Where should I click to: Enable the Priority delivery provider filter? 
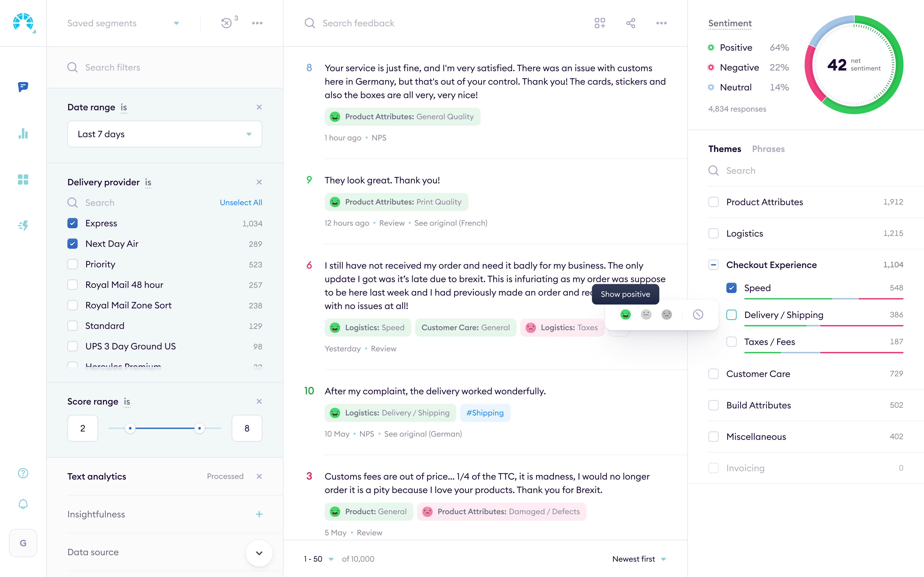[x=73, y=264]
